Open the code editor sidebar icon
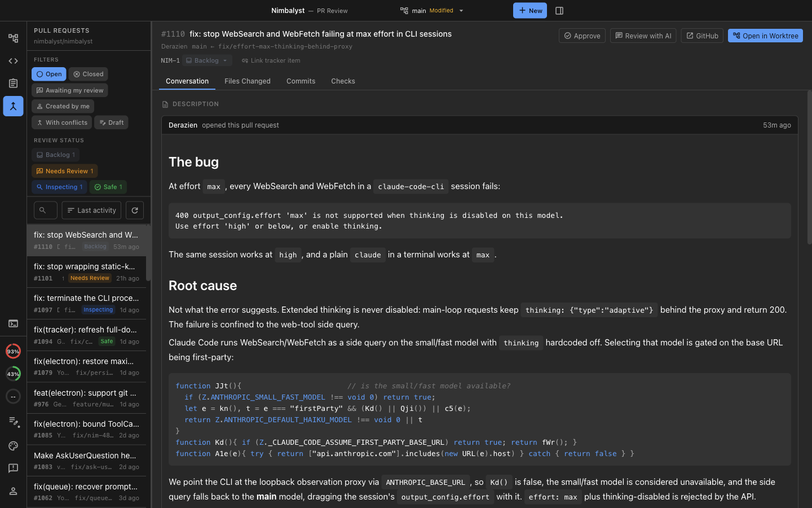 [x=13, y=61]
